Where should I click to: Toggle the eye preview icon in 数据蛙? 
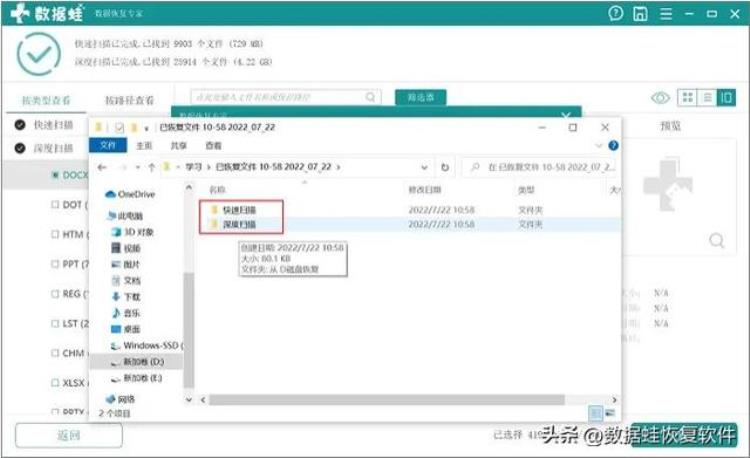point(660,98)
